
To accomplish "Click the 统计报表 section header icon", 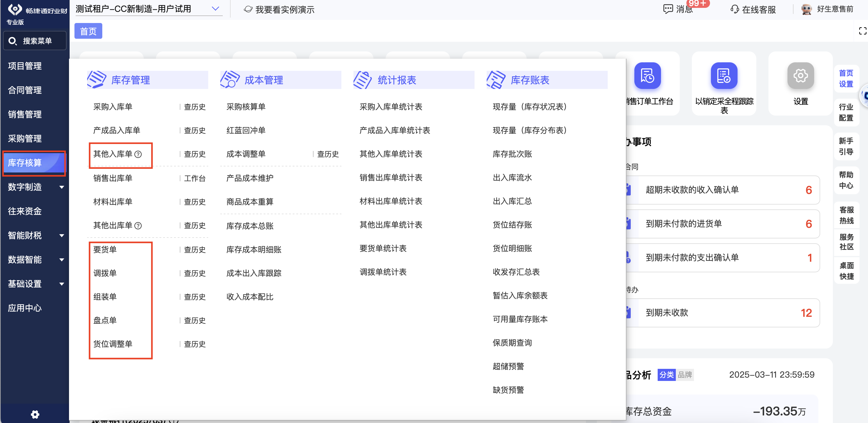I will point(363,80).
